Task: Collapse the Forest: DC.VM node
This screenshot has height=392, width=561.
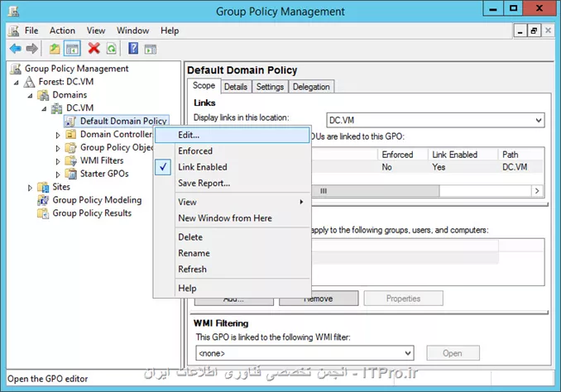Action: click(x=16, y=82)
